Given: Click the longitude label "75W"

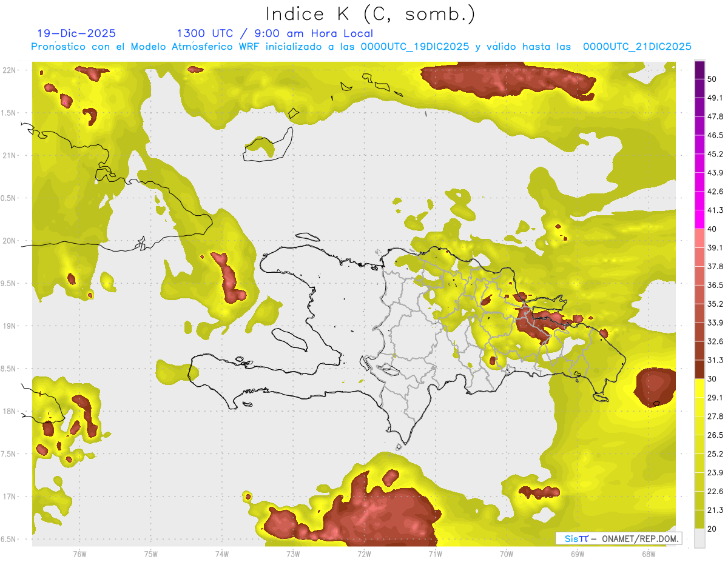Looking at the screenshot, I should tap(150, 554).
